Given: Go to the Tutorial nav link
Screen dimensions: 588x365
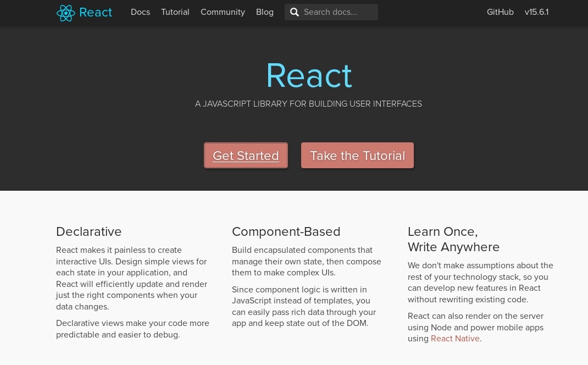Looking at the screenshot, I should tap(175, 12).
